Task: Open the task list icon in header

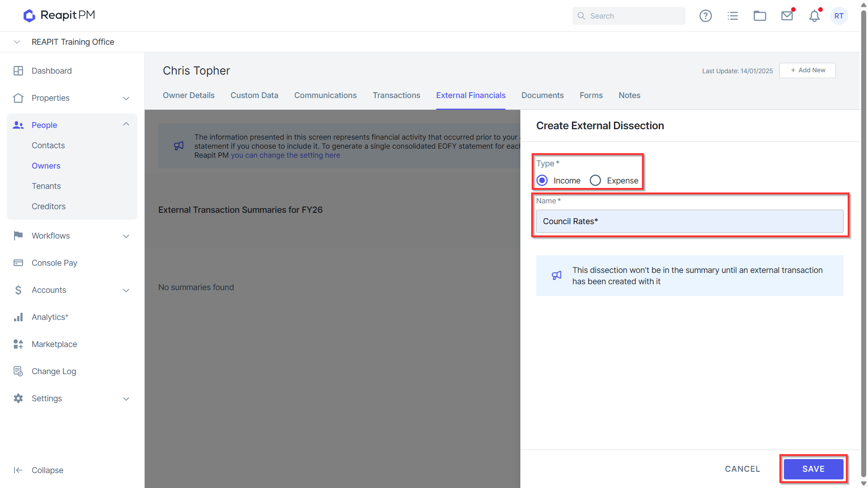Action: click(x=733, y=16)
